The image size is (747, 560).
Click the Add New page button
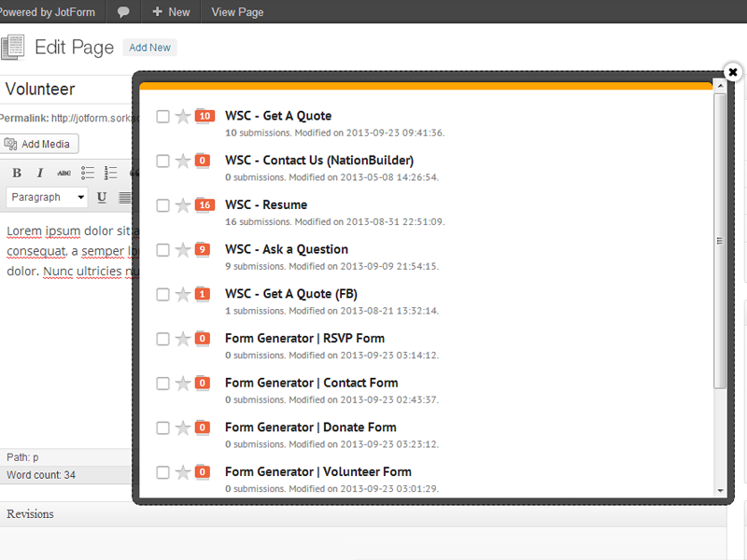point(149,48)
